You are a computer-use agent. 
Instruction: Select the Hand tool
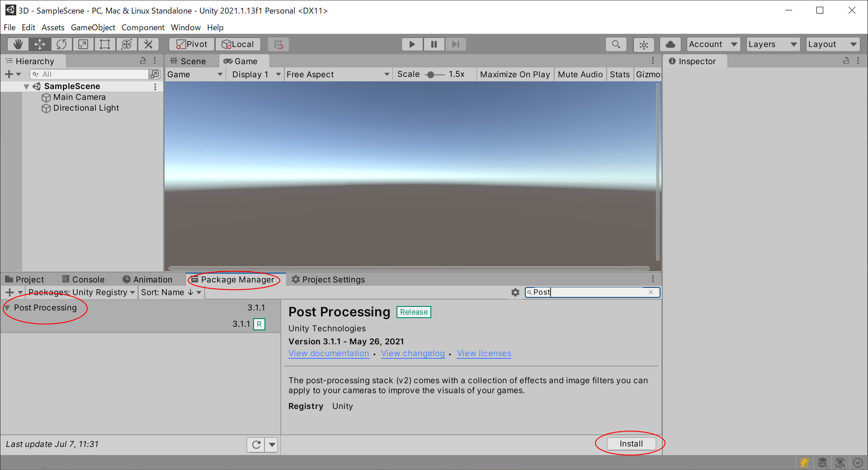pyautogui.click(x=18, y=44)
